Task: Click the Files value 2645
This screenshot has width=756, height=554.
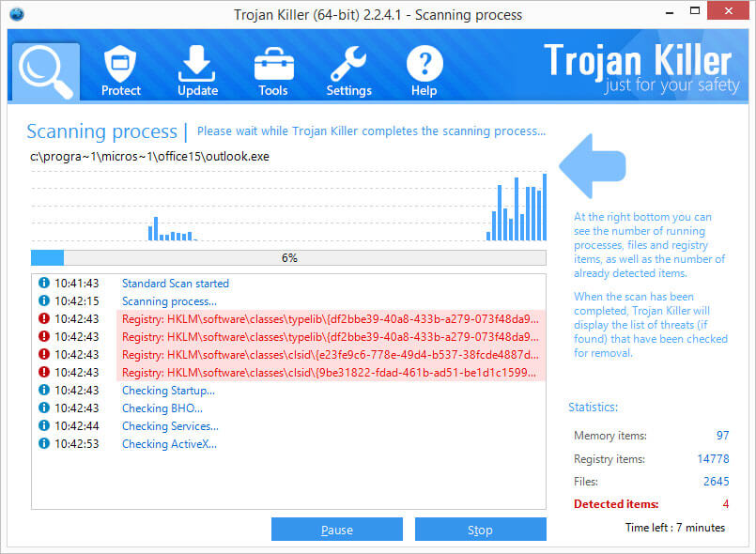Action: pyautogui.click(x=716, y=481)
